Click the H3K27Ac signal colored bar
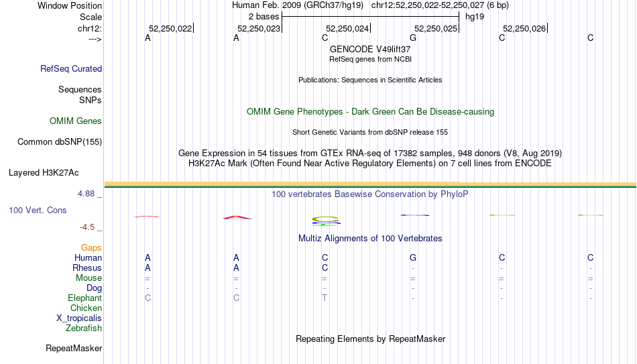Screen dimensions: 637x364 [x=370, y=185]
